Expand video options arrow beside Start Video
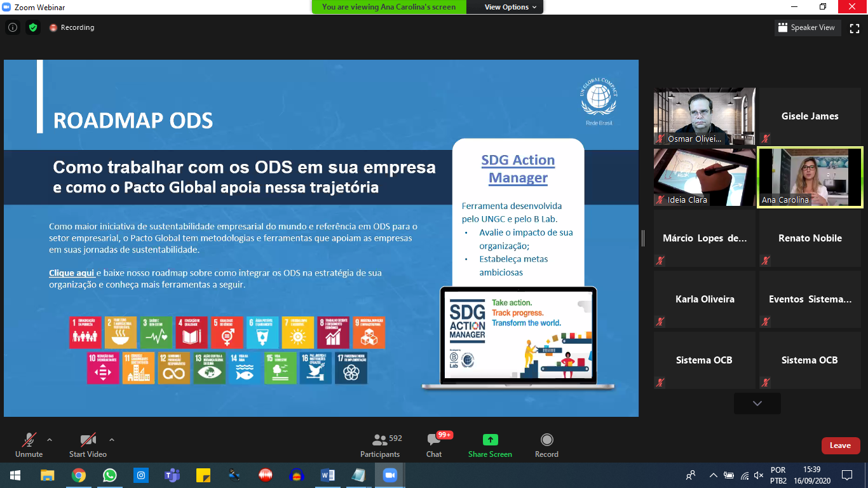 [112, 439]
